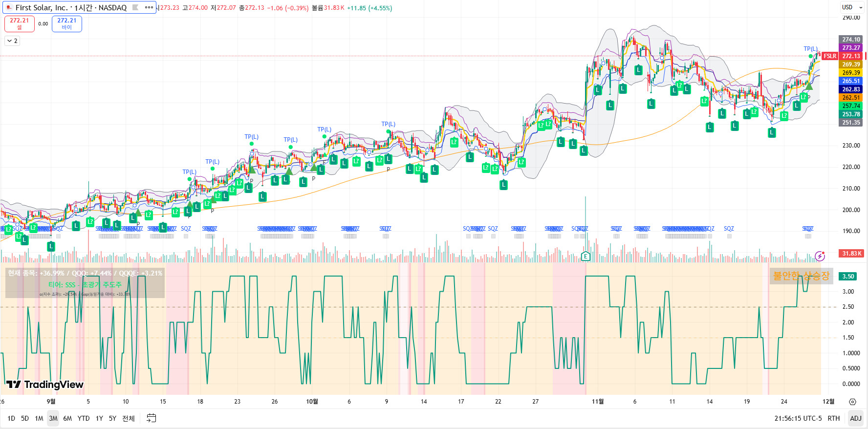Open the USD currency dropdown

click(852, 7)
